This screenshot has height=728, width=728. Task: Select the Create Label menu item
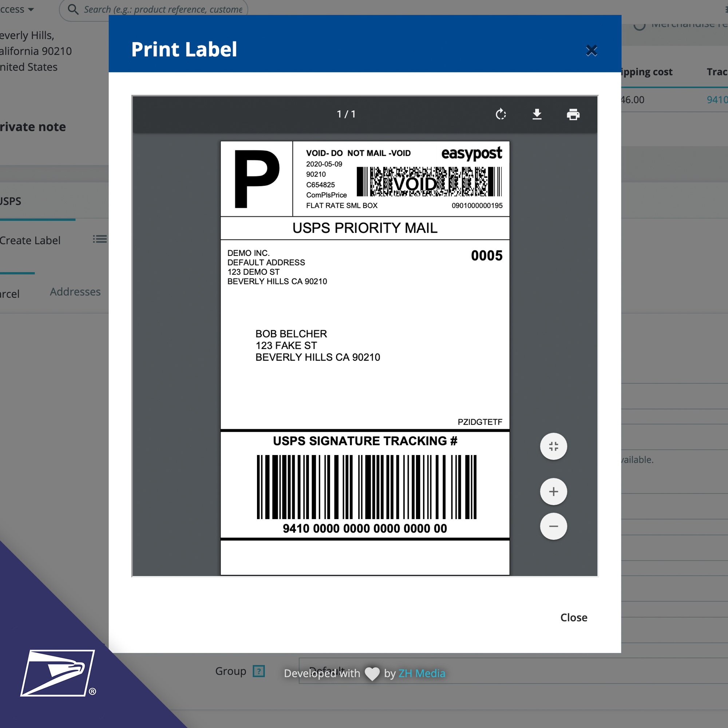tap(29, 239)
